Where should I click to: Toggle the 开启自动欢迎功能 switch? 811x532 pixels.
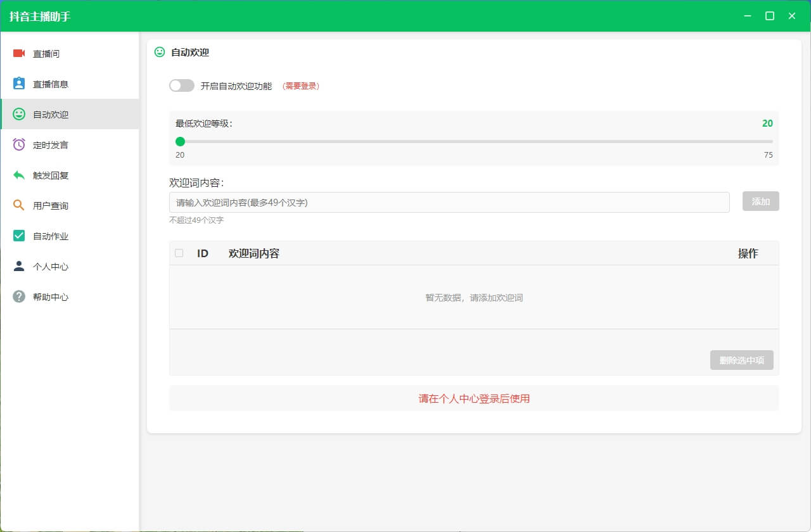click(182, 85)
